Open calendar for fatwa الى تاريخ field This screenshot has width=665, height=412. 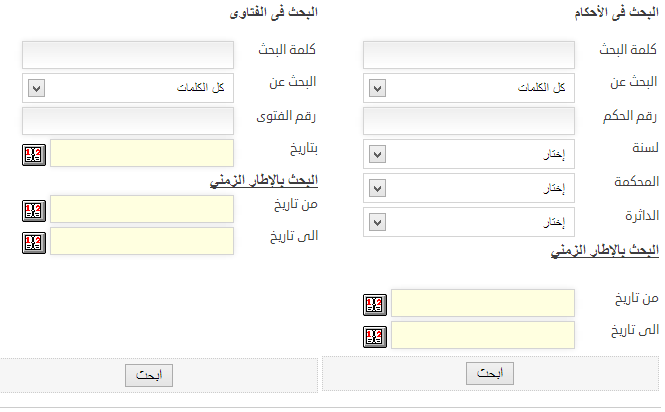[x=34, y=243]
